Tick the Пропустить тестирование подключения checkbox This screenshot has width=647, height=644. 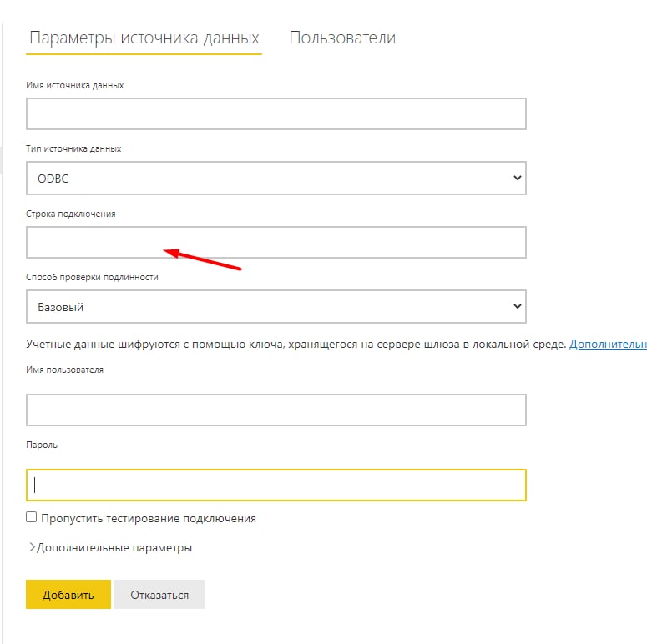pos(32,517)
